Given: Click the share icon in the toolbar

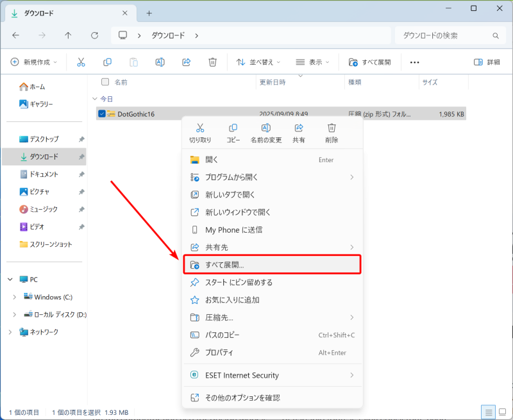Looking at the screenshot, I should (187, 62).
